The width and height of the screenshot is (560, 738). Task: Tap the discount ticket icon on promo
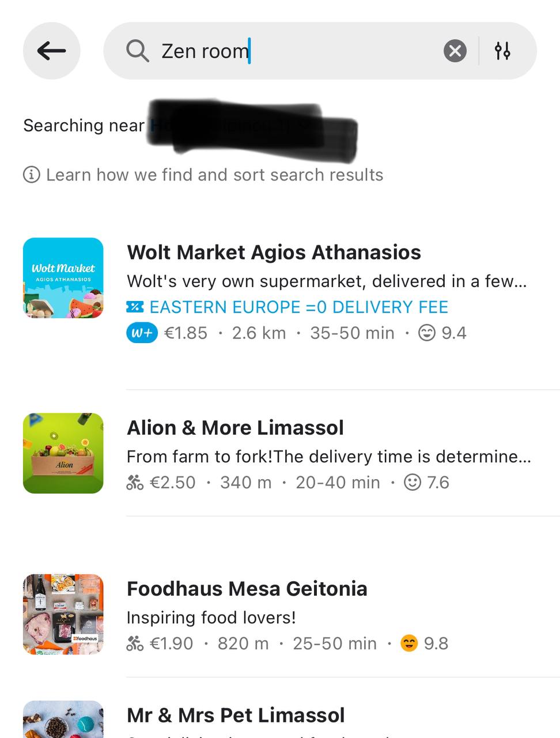pos(135,307)
